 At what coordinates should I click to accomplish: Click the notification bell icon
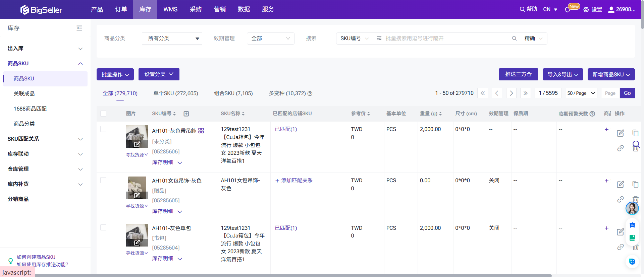coord(567,10)
